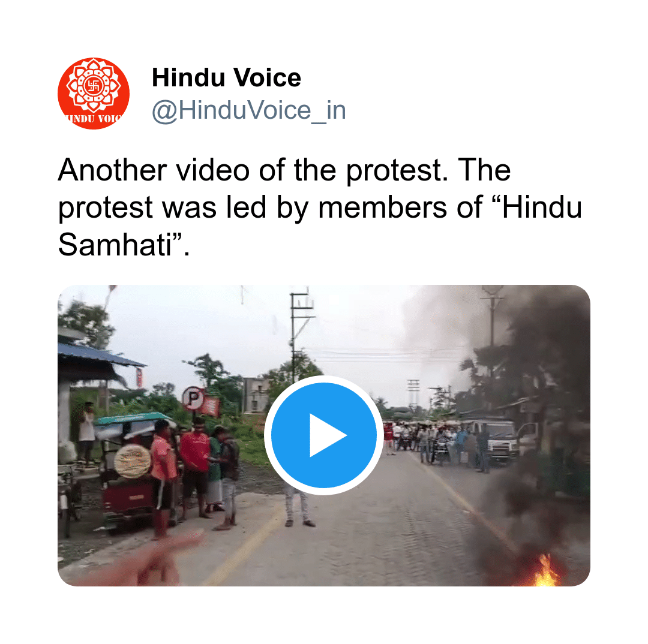Play the embedded protest video
Viewport: 648px width, 644px height.
coord(323,435)
